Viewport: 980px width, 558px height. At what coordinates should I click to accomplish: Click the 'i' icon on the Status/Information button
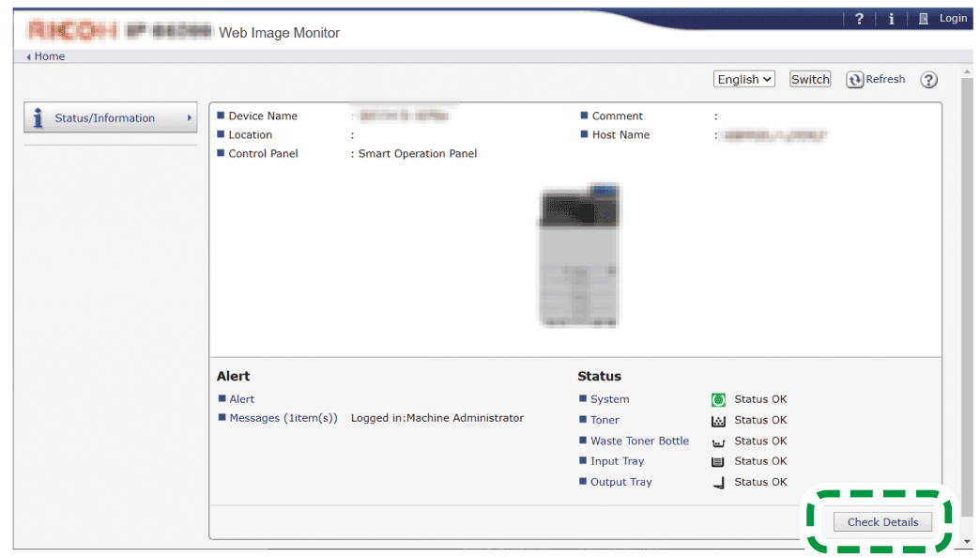[x=37, y=117]
